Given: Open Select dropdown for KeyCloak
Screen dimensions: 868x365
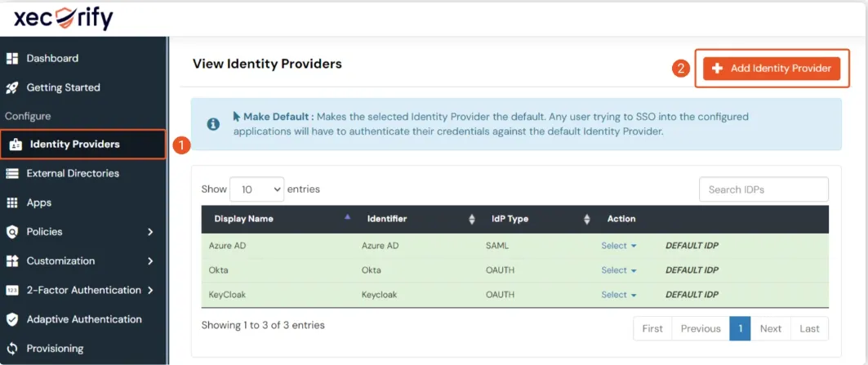Looking at the screenshot, I should click(619, 295).
